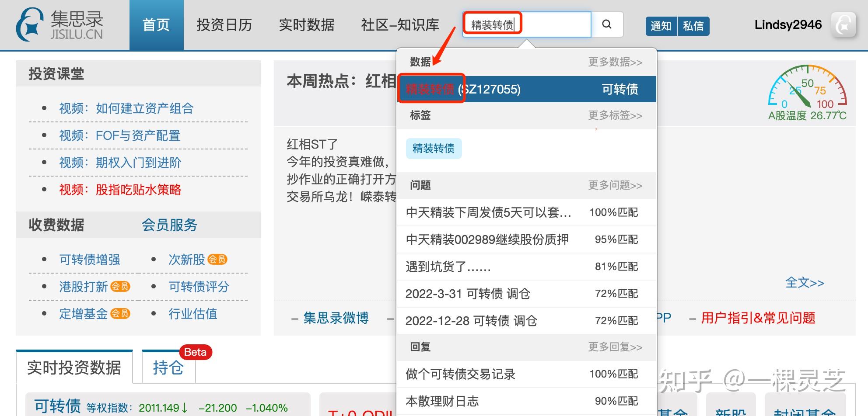The image size is (868, 416).
Task: Open 做个可转债交易记录 reply
Action: point(527,374)
